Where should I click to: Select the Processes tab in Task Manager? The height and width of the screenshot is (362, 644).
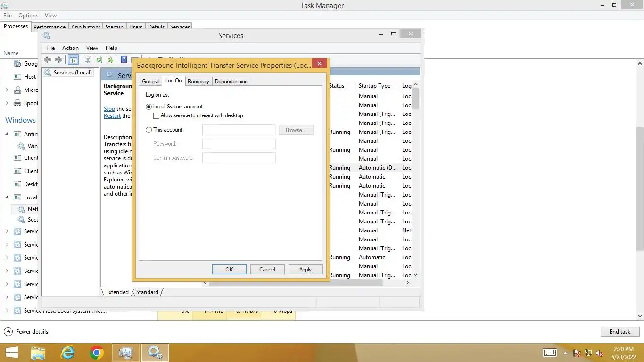pyautogui.click(x=16, y=26)
